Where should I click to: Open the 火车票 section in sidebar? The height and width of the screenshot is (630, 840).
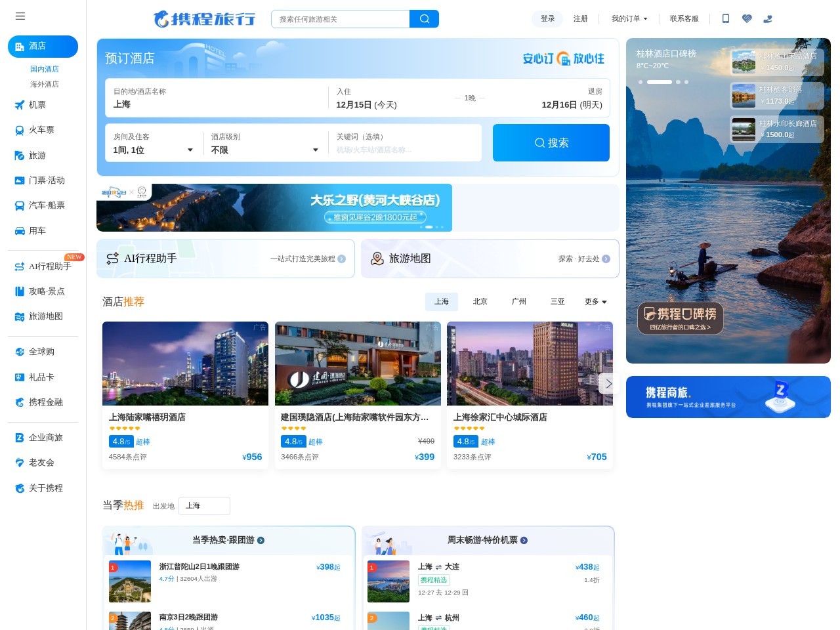point(20,130)
